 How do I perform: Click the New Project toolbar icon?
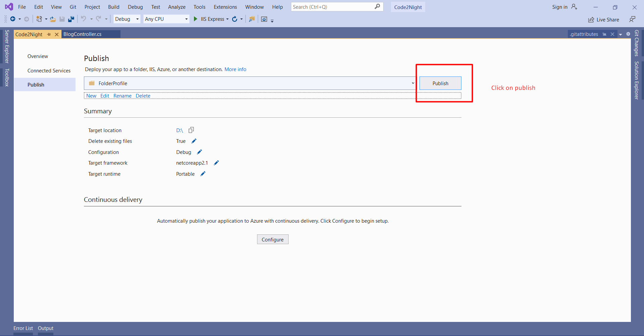39,19
